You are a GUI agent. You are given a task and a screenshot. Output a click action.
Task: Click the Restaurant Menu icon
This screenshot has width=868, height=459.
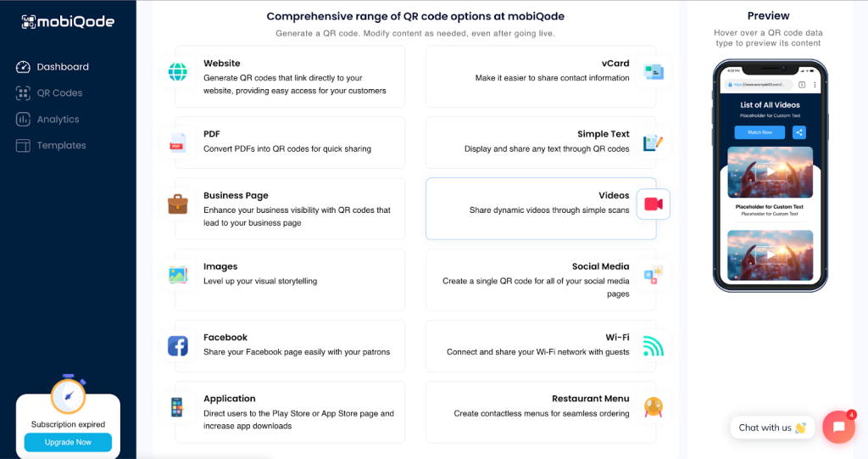click(x=653, y=406)
